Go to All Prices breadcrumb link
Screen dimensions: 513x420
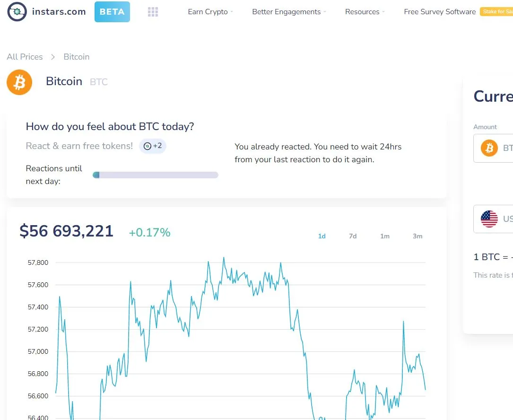point(25,57)
